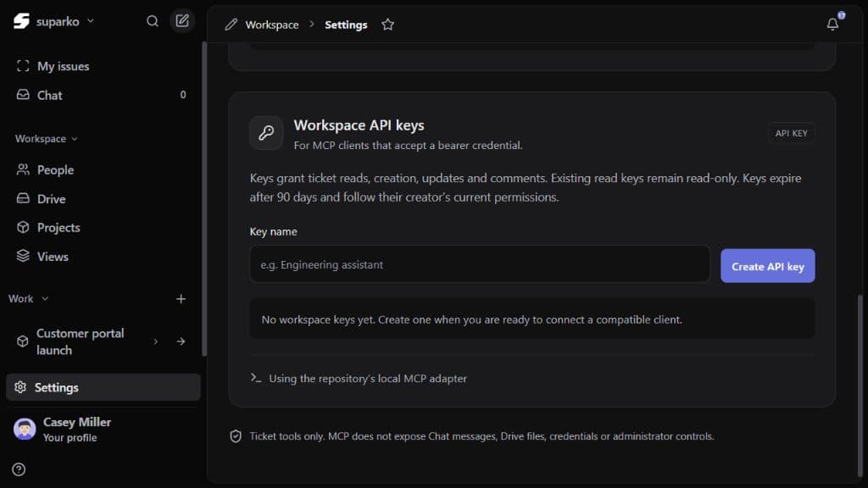Click the terminal prompt icon
Viewport: 868px width, 488px height.
[x=256, y=378]
